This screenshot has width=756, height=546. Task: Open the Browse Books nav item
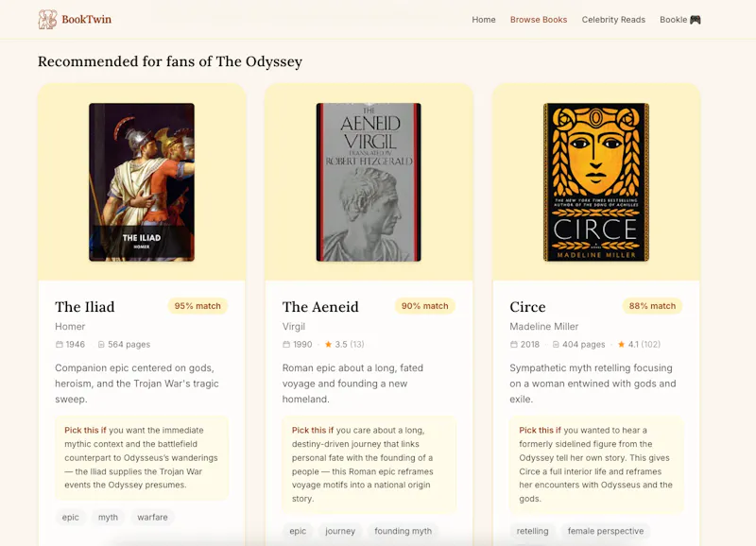pyautogui.click(x=539, y=20)
